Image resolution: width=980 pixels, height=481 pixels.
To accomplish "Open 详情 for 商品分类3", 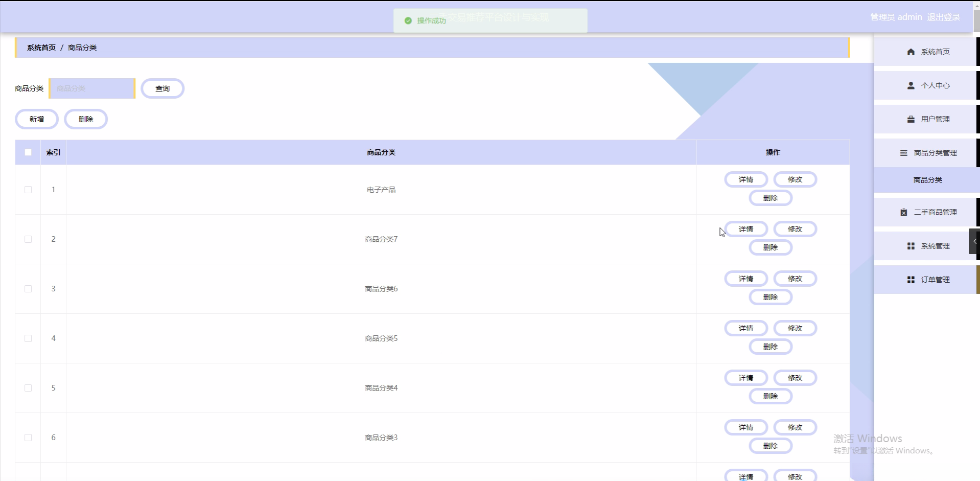I will (x=746, y=427).
